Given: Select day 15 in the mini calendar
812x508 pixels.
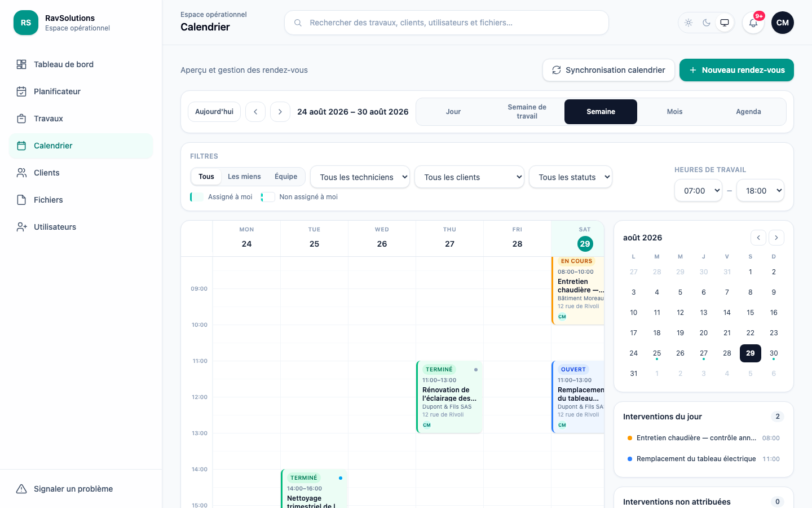Looking at the screenshot, I should pos(751,313).
